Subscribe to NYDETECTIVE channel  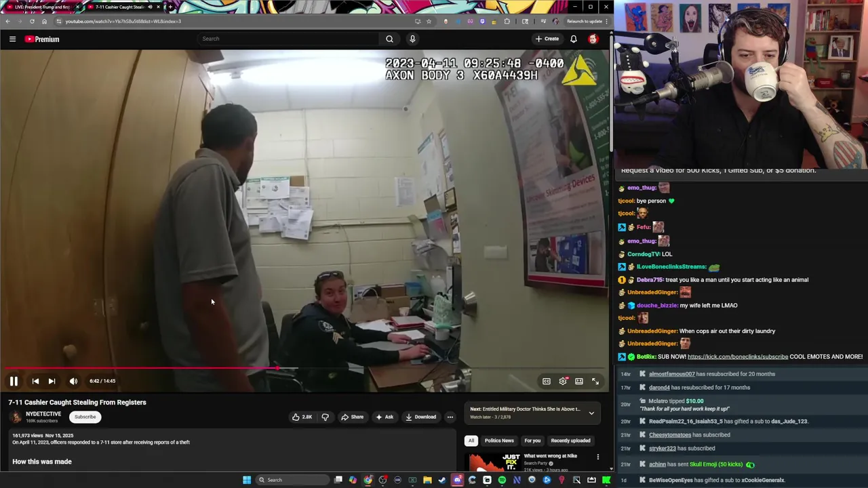tap(85, 417)
